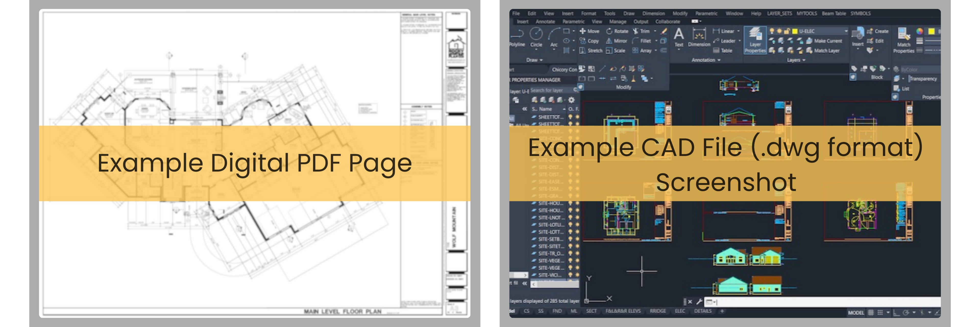Open the Dimension menu
The height and width of the screenshot is (327, 980).
pyautogui.click(x=654, y=13)
